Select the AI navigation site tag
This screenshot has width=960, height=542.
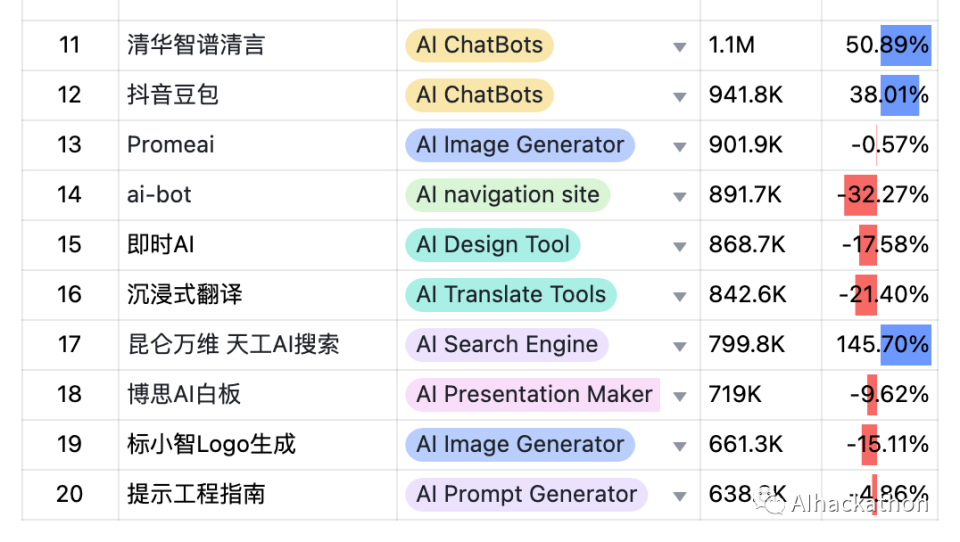[507, 195]
